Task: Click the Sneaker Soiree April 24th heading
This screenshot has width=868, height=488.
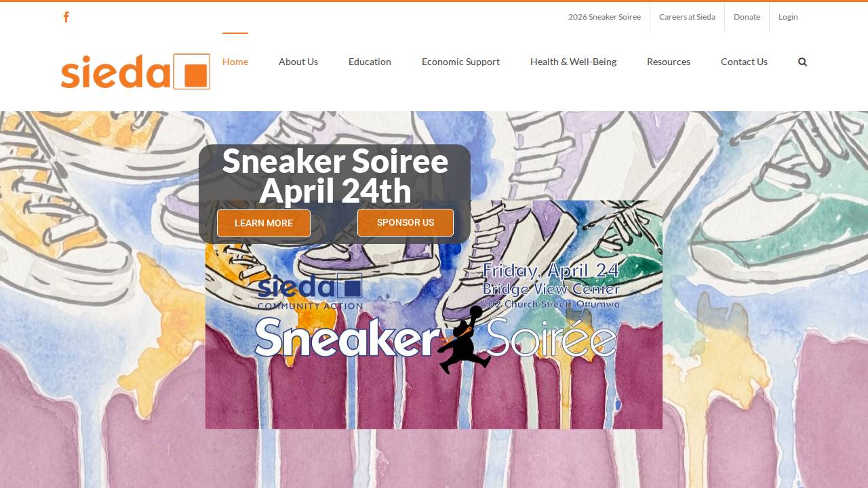Action: coord(335,176)
